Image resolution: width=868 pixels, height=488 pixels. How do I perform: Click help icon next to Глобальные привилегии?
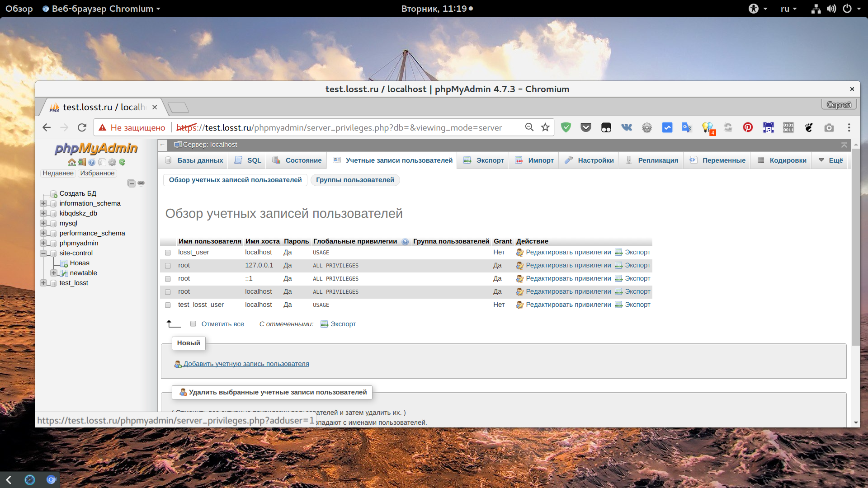(x=405, y=242)
